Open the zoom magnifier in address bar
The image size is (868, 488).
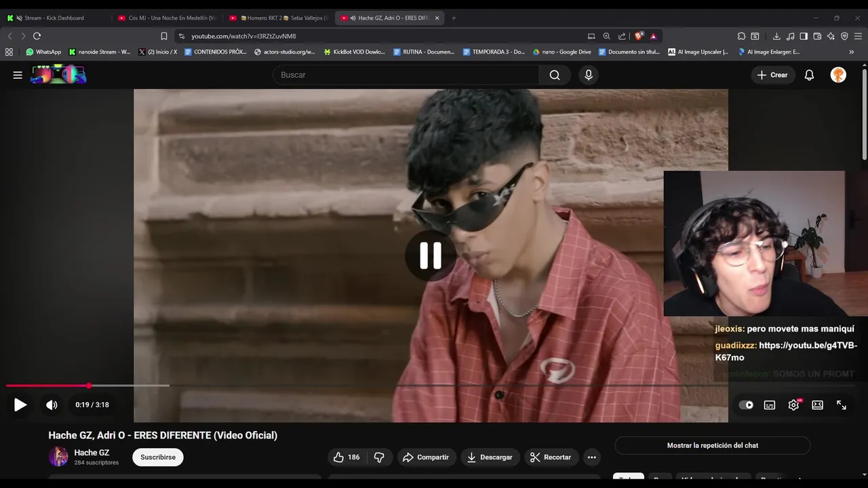point(606,36)
